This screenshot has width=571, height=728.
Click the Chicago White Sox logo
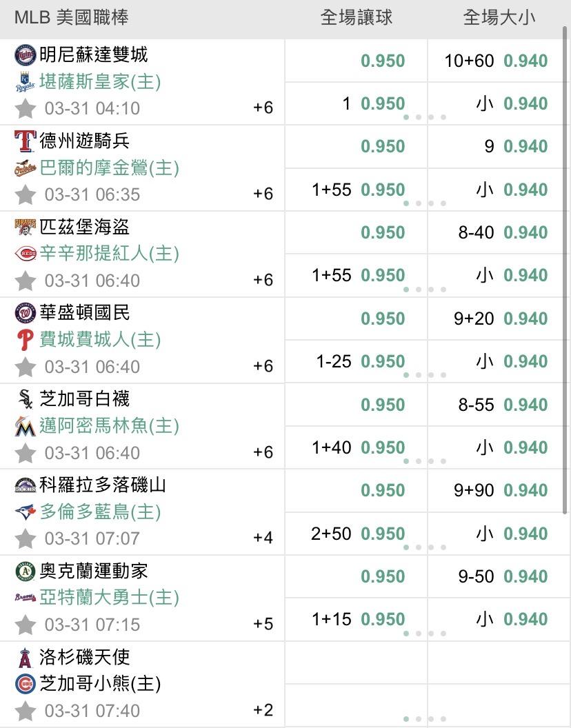[26, 399]
